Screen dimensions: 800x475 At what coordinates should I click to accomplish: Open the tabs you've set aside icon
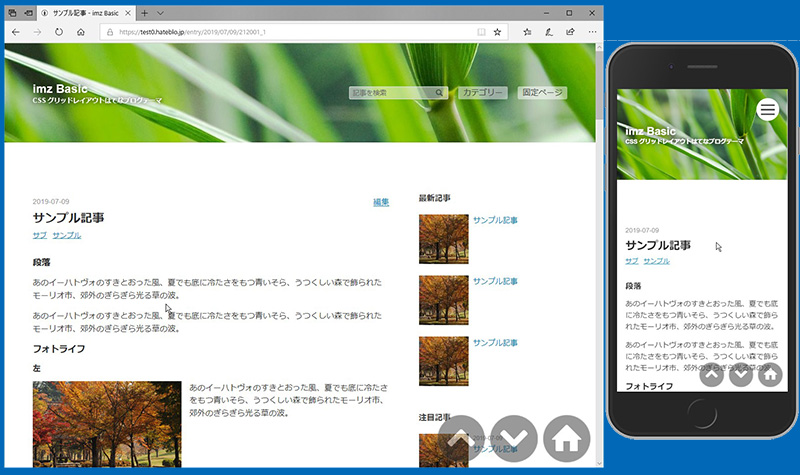(12, 13)
